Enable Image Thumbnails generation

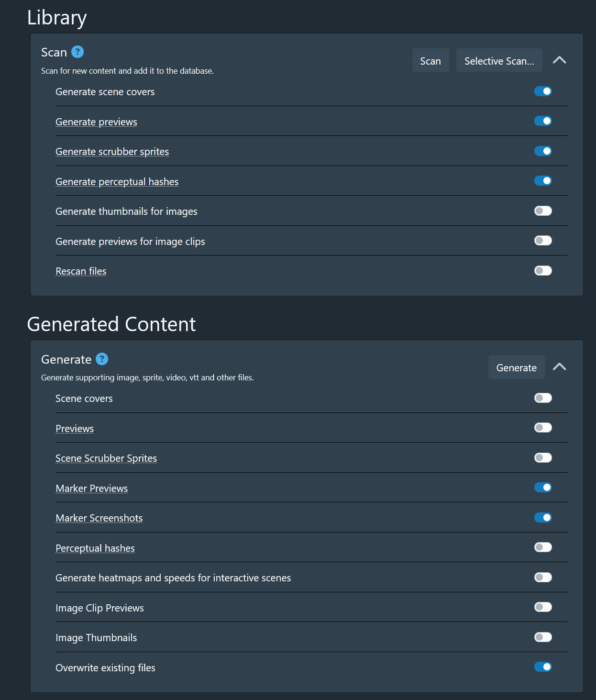pyautogui.click(x=543, y=637)
